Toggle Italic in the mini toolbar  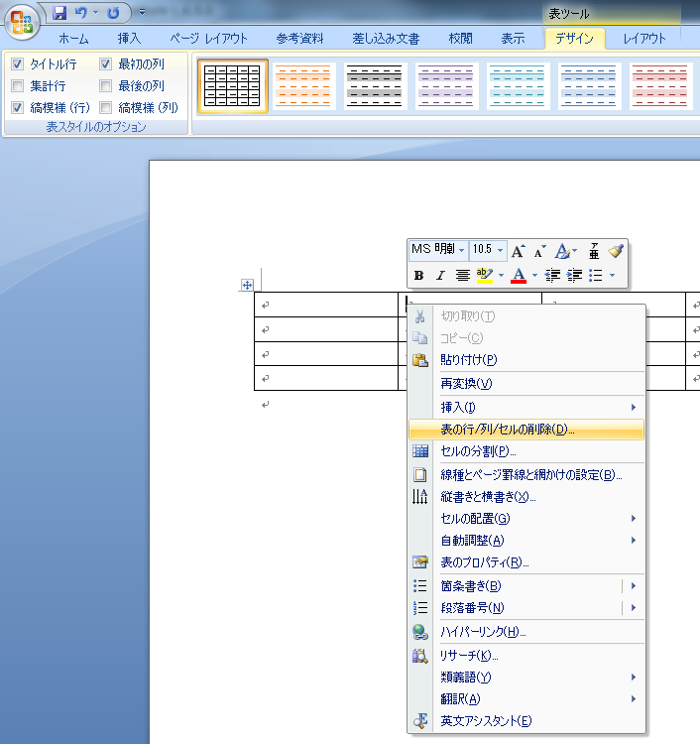click(x=440, y=276)
